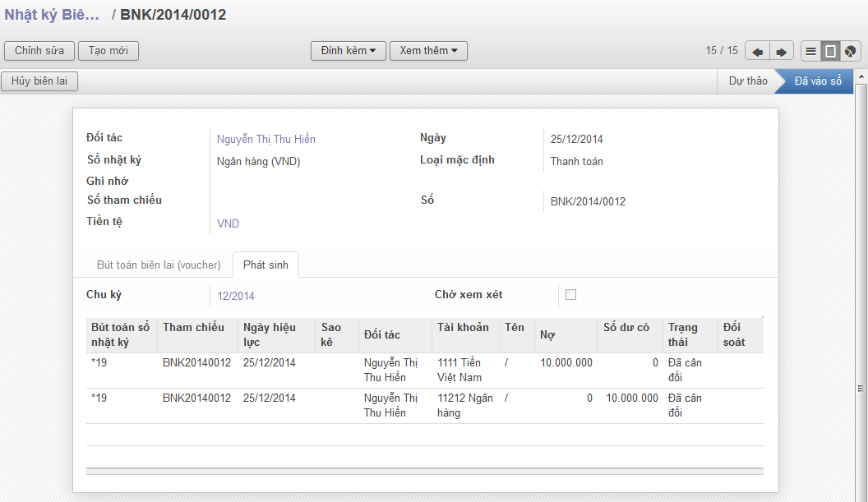Toggle the Chờ xem xét checkbox
This screenshot has width=868, height=502.
(x=570, y=295)
